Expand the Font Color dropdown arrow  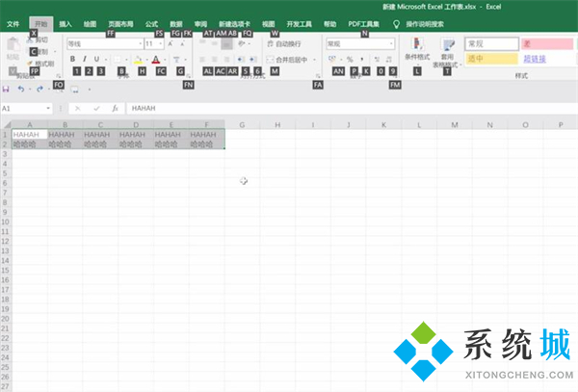(165, 60)
